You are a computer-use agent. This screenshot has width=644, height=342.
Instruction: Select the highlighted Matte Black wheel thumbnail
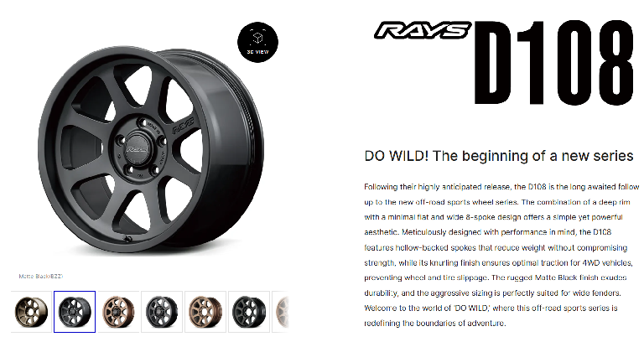point(75,312)
